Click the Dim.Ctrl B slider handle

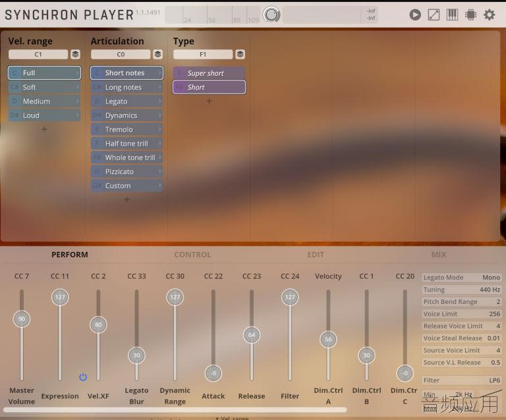pos(366,355)
